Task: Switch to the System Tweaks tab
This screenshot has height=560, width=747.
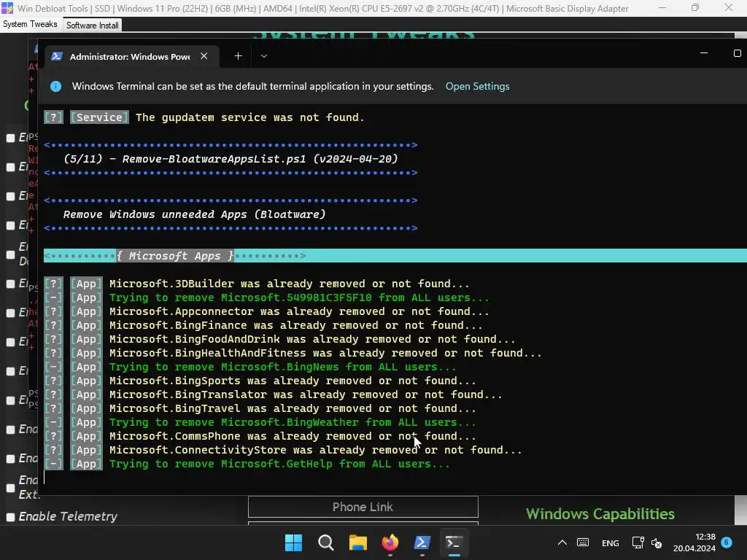Action: pyautogui.click(x=30, y=24)
